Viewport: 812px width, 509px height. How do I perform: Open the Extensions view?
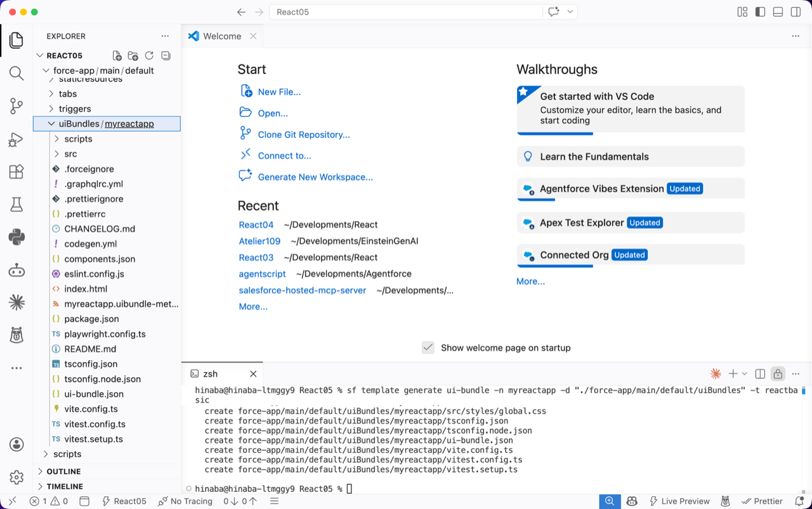point(16,172)
